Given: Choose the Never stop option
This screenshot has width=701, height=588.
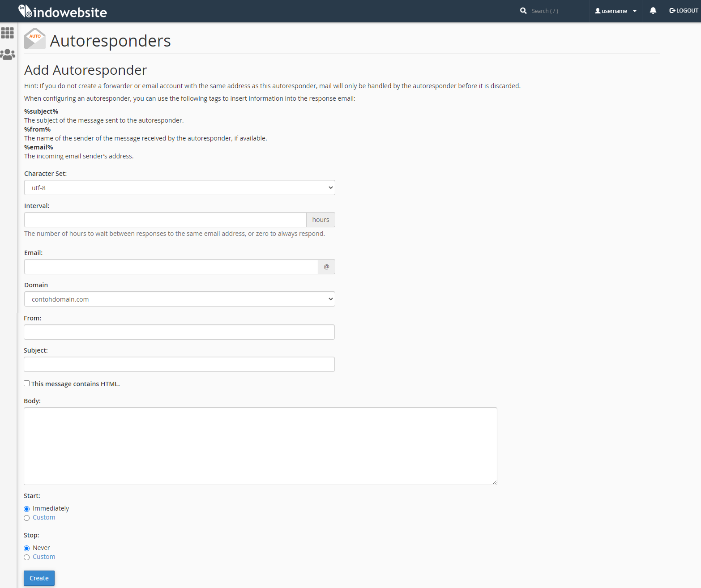Looking at the screenshot, I should (27, 548).
